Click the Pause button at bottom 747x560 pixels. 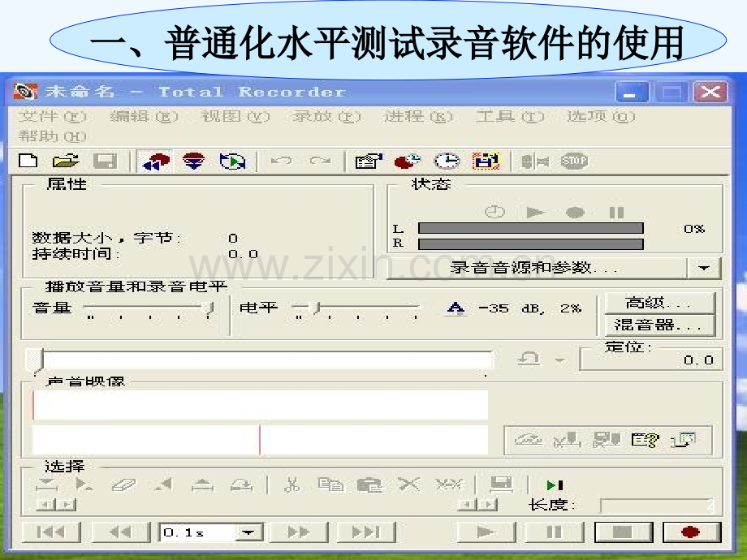[555, 532]
